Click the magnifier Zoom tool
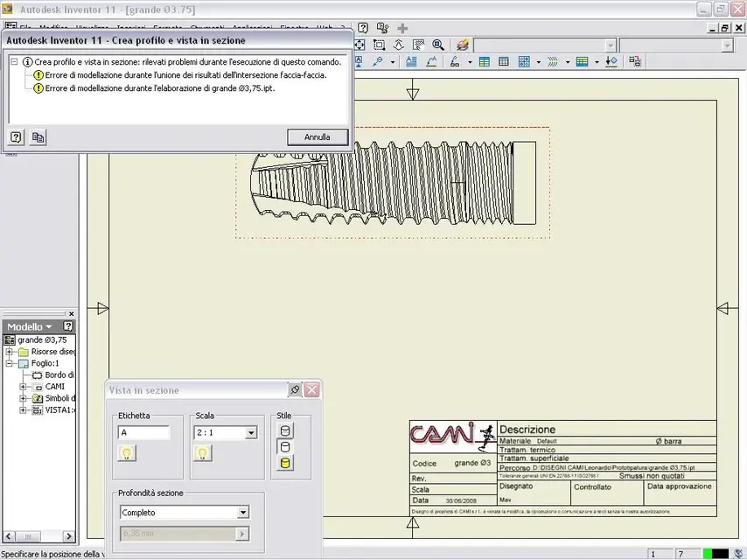Viewport: 747px width, 560px height. (438, 45)
